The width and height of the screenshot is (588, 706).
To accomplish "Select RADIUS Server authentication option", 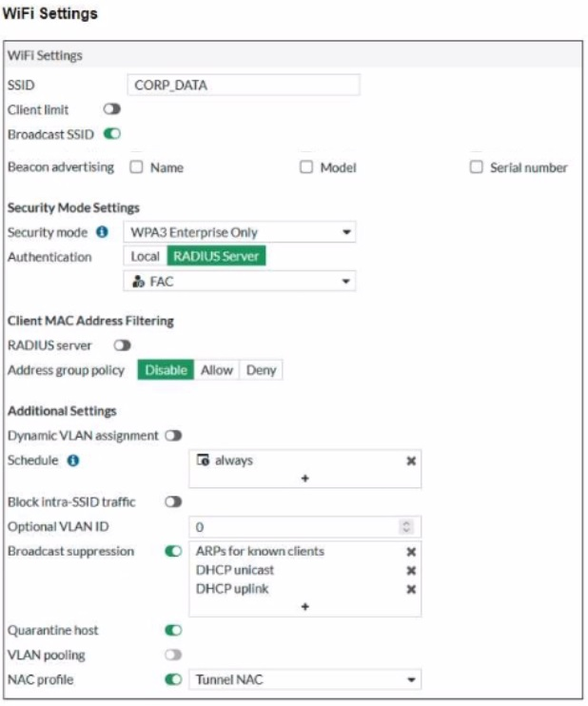I will (x=216, y=256).
